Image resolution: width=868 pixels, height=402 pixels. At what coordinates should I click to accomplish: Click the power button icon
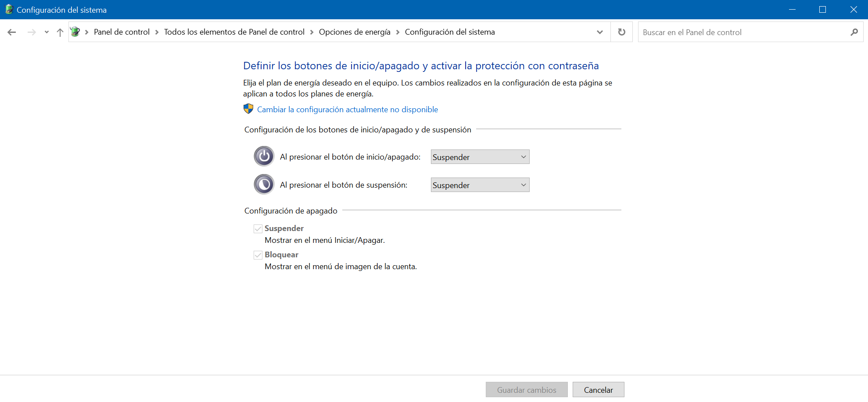264,157
